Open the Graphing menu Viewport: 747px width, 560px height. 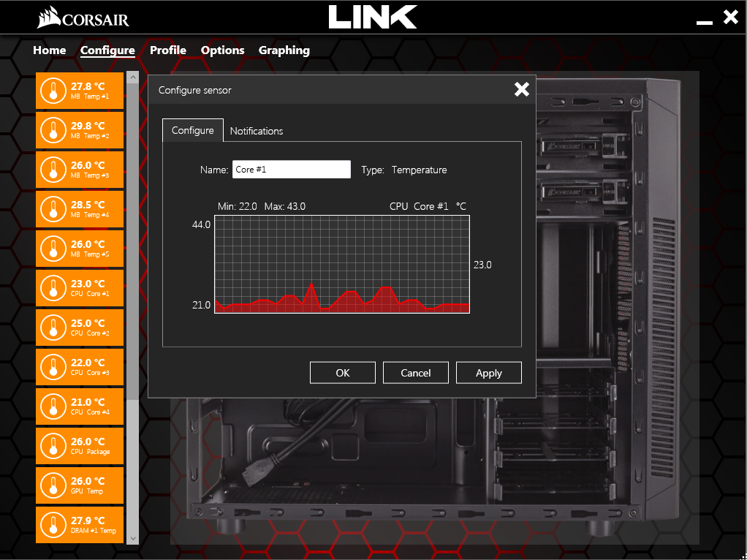point(284,50)
